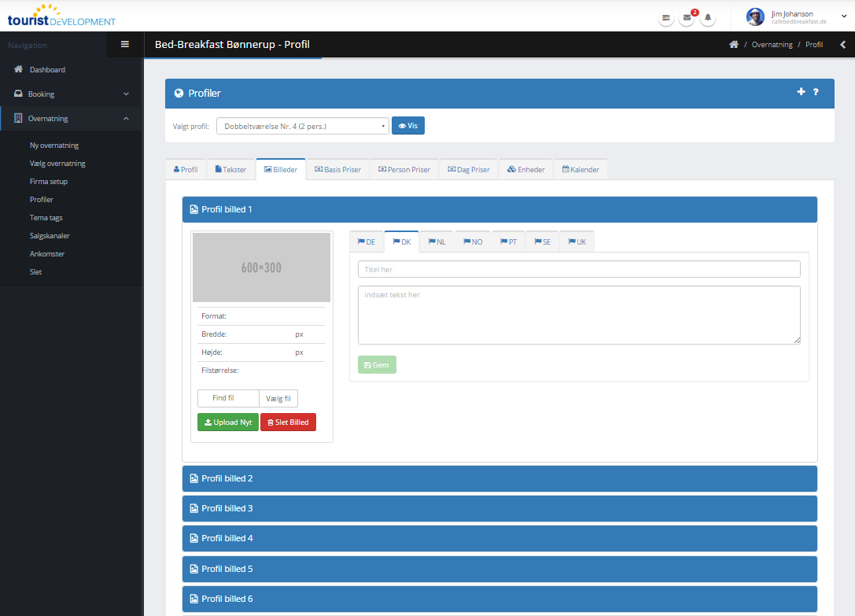Select the UK language tab
Screen dimensions: 855x616
pos(577,242)
